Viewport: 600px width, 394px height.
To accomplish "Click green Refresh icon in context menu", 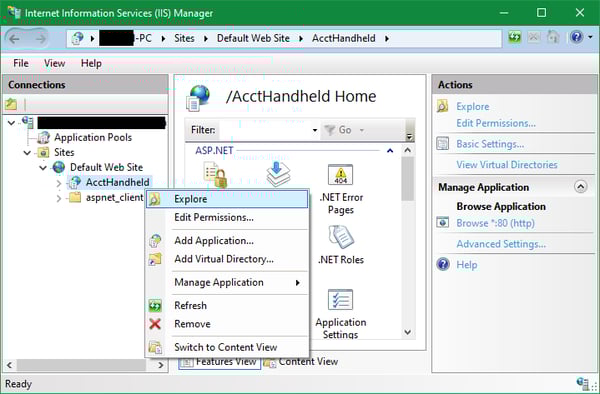I will (155, 306).
